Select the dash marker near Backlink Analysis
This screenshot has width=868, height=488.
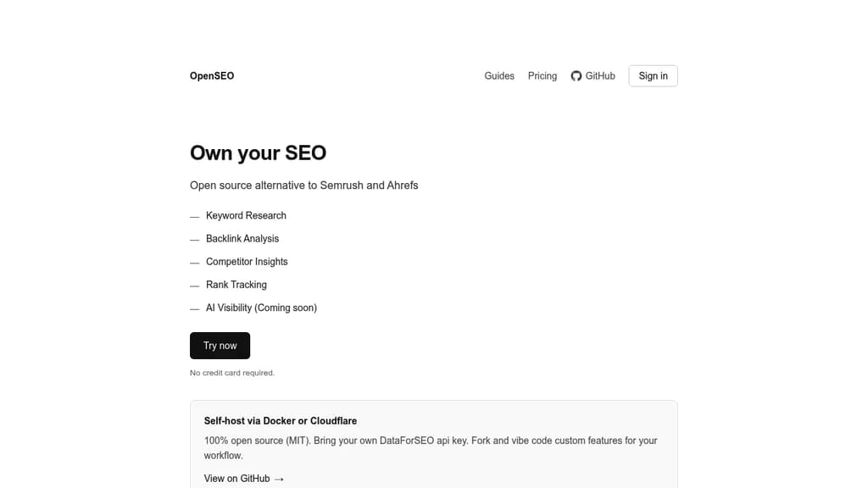coord(194,238)
